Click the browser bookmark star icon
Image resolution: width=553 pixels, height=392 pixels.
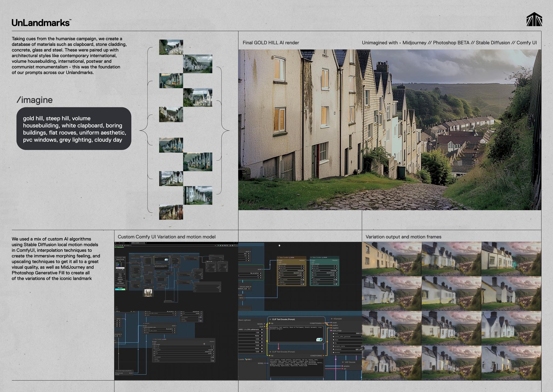[x=215, y=245]
